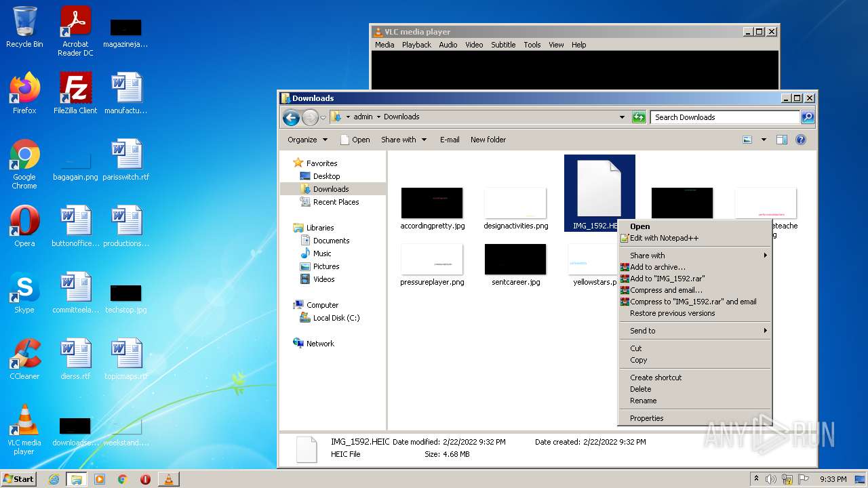This screenshot has width=868, height=488.
Task: Open address bar history dropdown arrow
Action: pyautogui.click(x=622, y=117)
